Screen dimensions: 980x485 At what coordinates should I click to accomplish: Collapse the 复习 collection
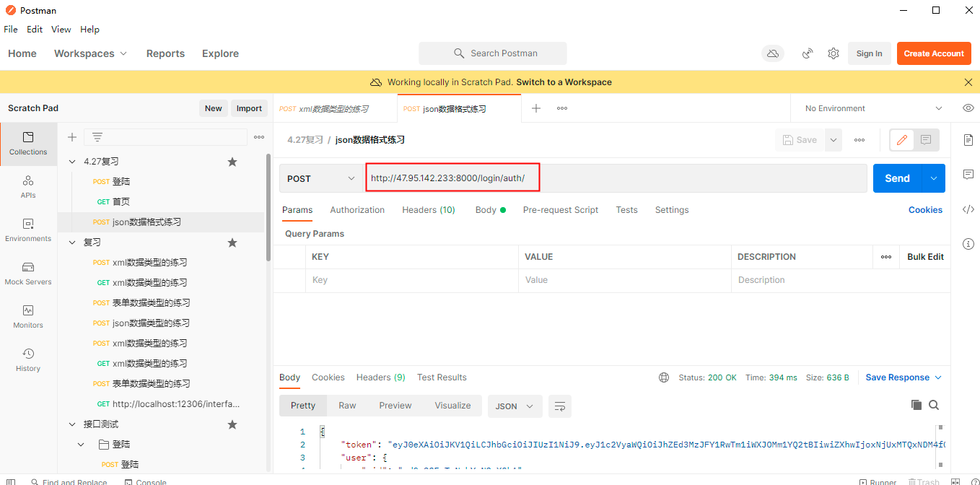point(72,242)
